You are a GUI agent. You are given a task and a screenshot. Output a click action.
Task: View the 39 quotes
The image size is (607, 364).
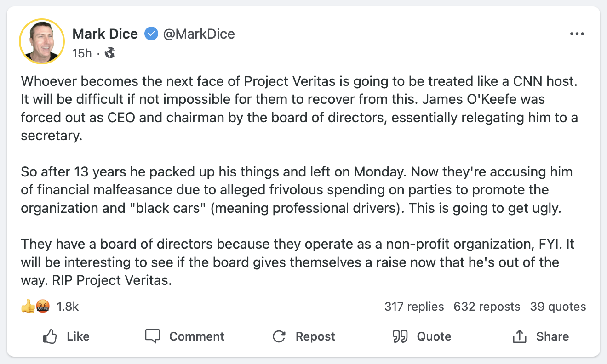(558, 307)
